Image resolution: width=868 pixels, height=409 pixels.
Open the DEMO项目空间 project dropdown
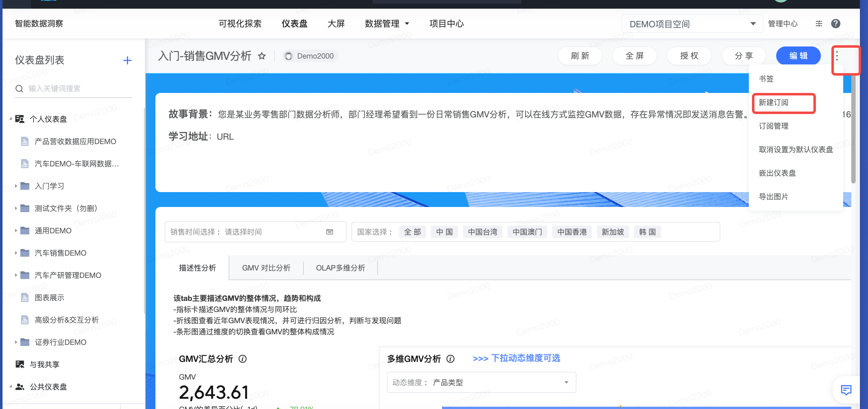click(x=692, y=24)
